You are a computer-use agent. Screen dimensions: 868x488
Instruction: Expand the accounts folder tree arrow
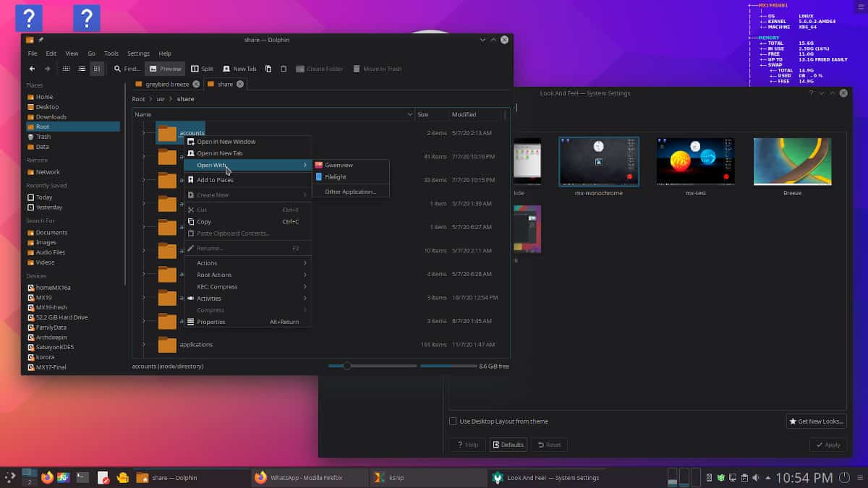144,132
